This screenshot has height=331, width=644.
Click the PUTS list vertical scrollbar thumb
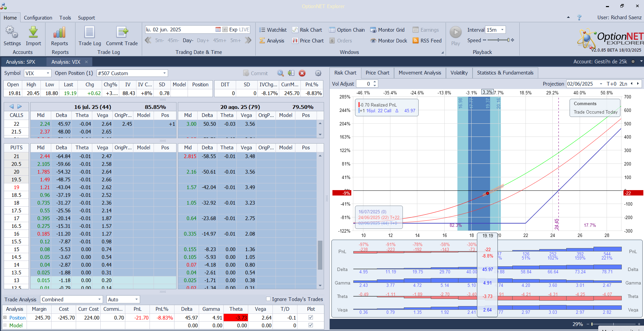[x=320, y=255]
